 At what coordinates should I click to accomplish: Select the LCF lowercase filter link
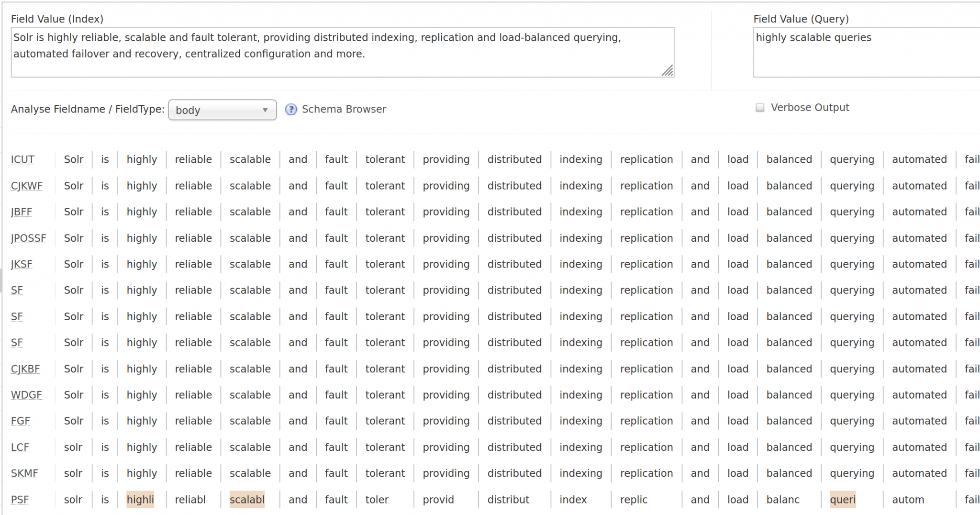pos(20,447)
